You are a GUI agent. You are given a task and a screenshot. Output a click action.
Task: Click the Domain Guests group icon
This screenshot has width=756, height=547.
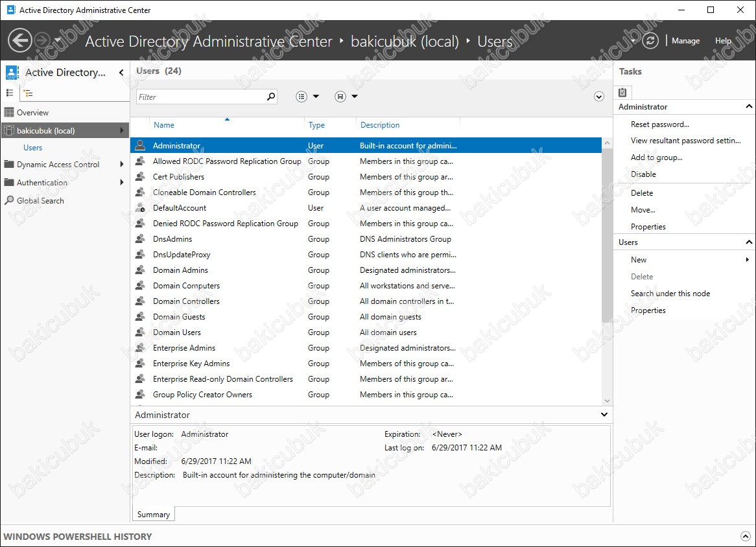(140, 316)
